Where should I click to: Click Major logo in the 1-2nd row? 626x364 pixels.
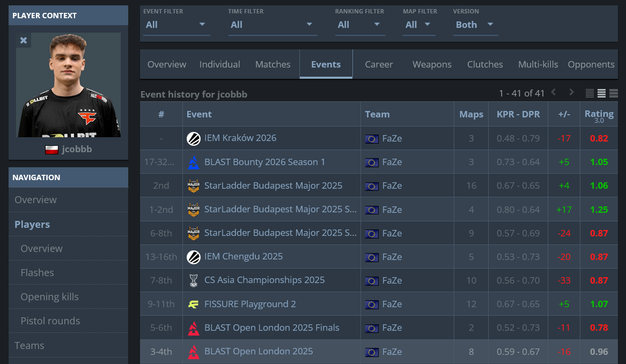pos(194,210)
